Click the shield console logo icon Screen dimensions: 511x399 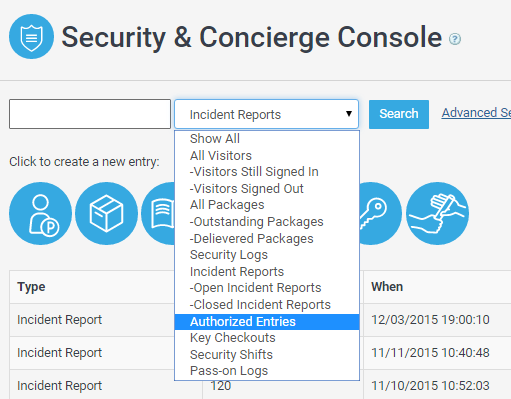[x=31, y=37]
